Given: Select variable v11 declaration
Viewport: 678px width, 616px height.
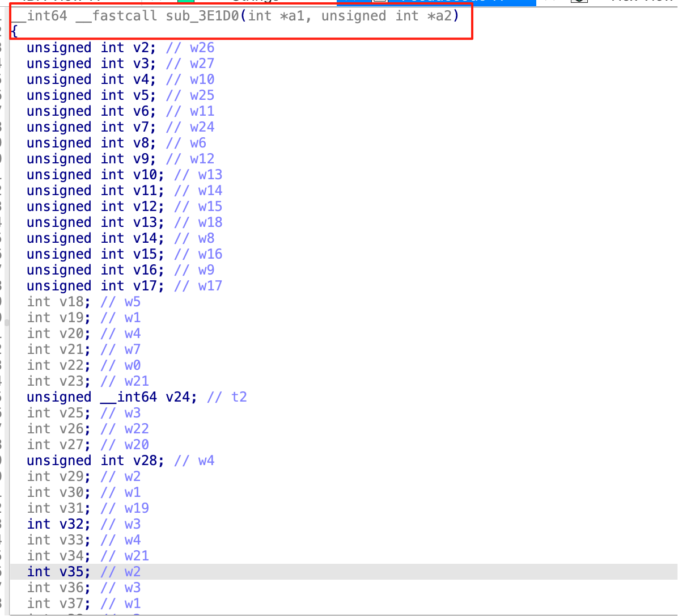Looking at the screenshot, I should pos(95,191).
